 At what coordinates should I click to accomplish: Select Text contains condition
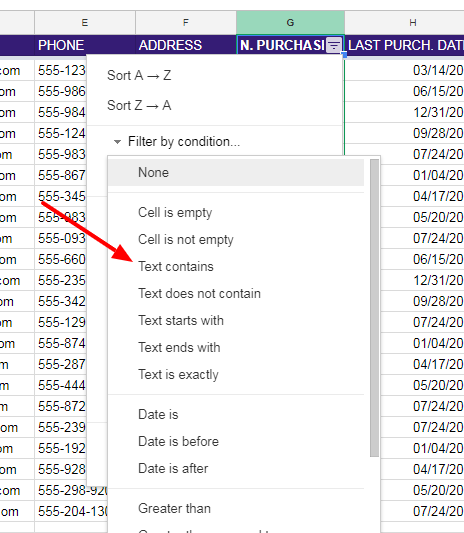coord(236,266)
